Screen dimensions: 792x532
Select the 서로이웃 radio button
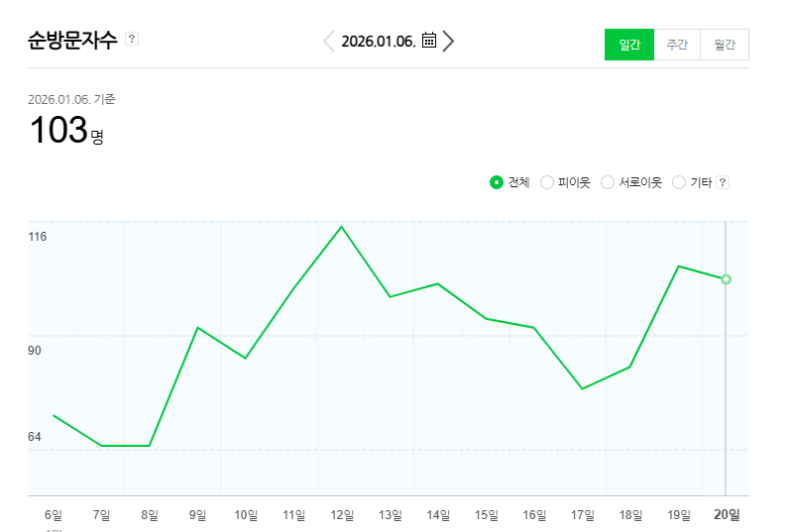click(608, 182)
